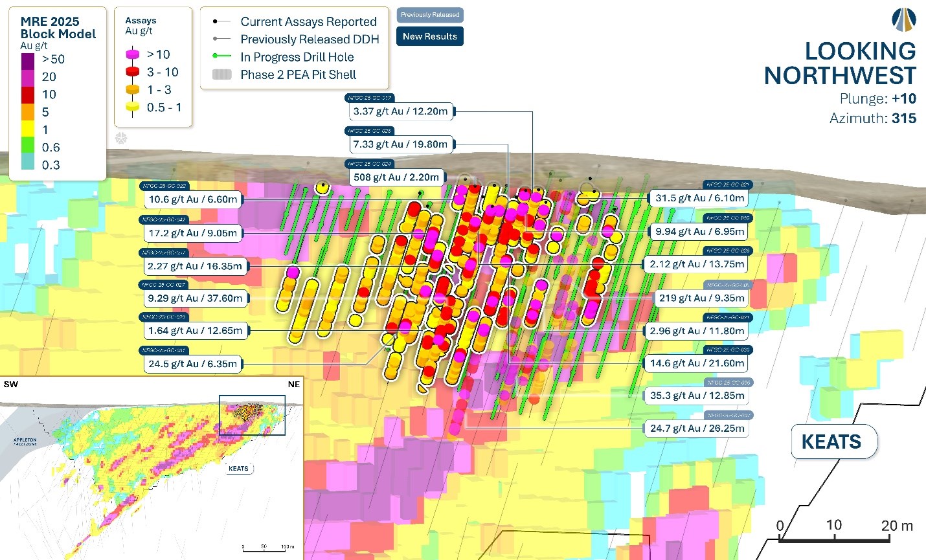
Task: Select the 219 g/t Au / 9.35m callout
Action: point(700,298)
